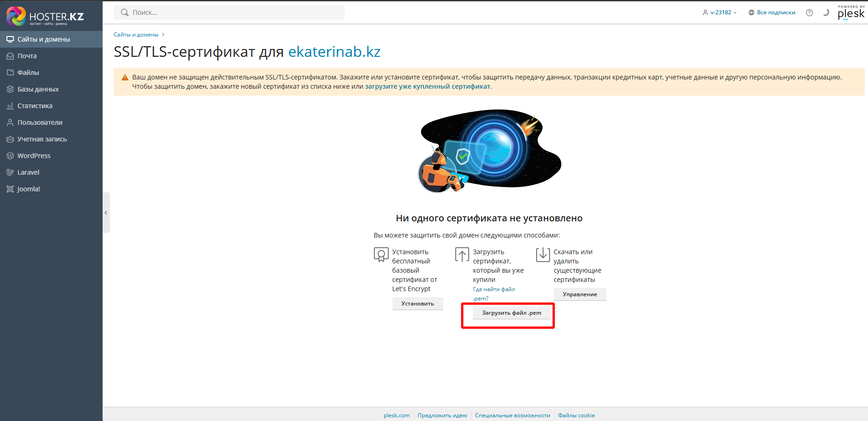Go to Базы данных section
Viewport: 868px width, 421px height.
click(x=38, y=89)
